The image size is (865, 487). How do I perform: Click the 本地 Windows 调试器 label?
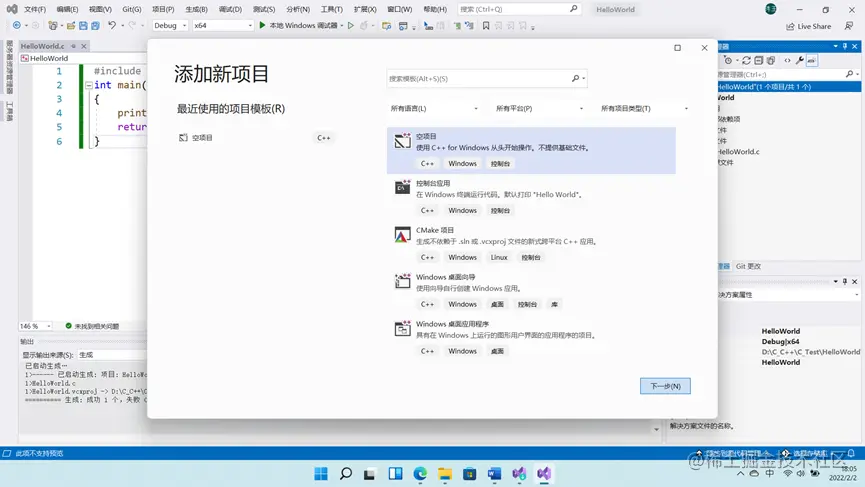tap(303, 25)
